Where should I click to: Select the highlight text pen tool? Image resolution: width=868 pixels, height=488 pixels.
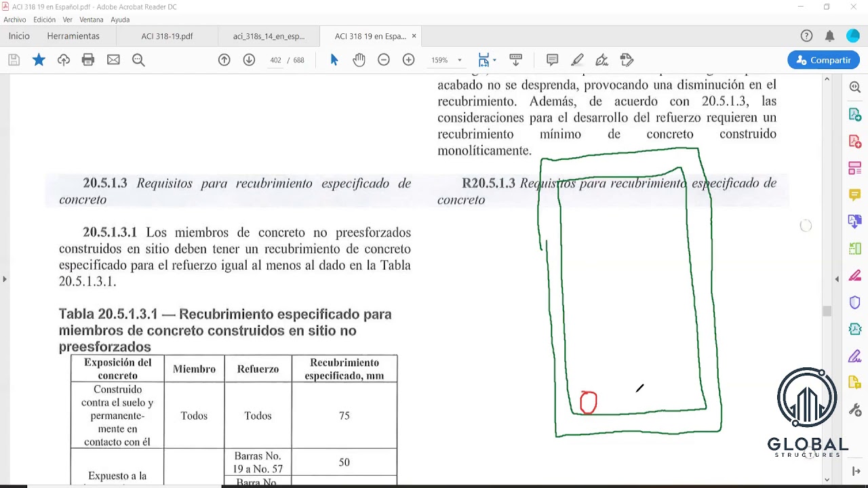(577, 60)
